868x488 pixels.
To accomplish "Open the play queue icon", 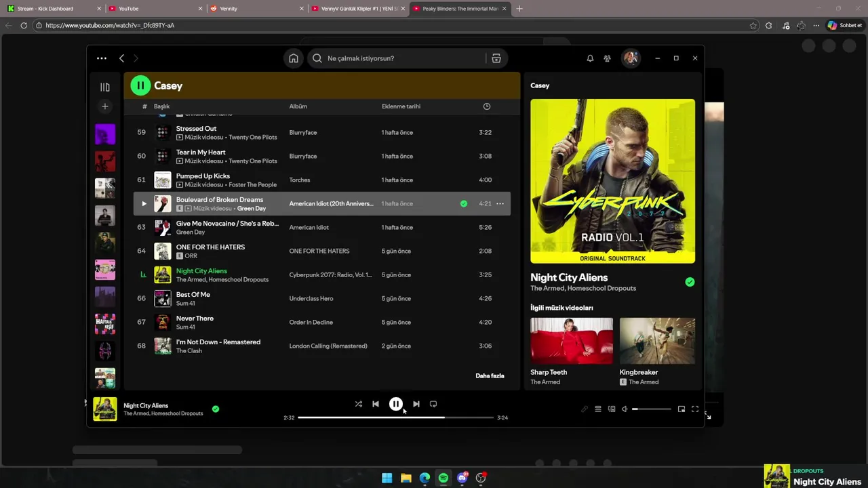I will (x=598, y=409).
